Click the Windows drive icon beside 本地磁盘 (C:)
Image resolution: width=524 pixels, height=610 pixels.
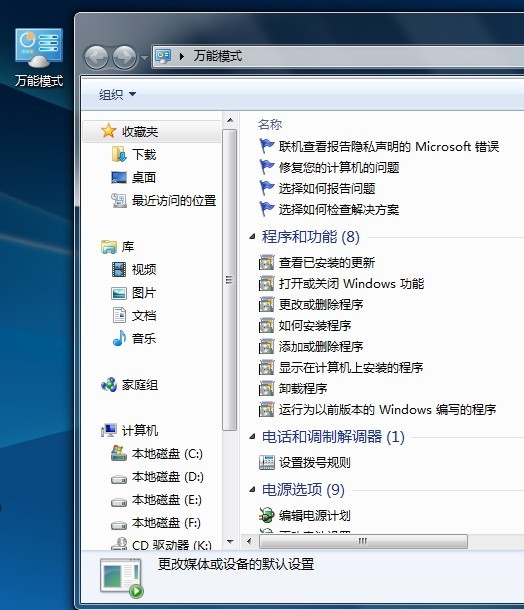click(x=119, y=453)
